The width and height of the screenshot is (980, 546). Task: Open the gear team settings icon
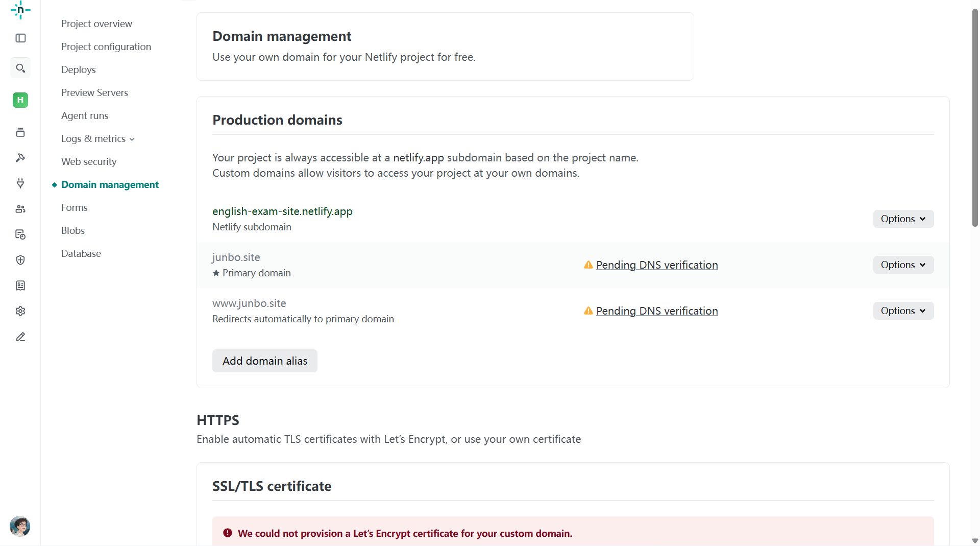20,311
